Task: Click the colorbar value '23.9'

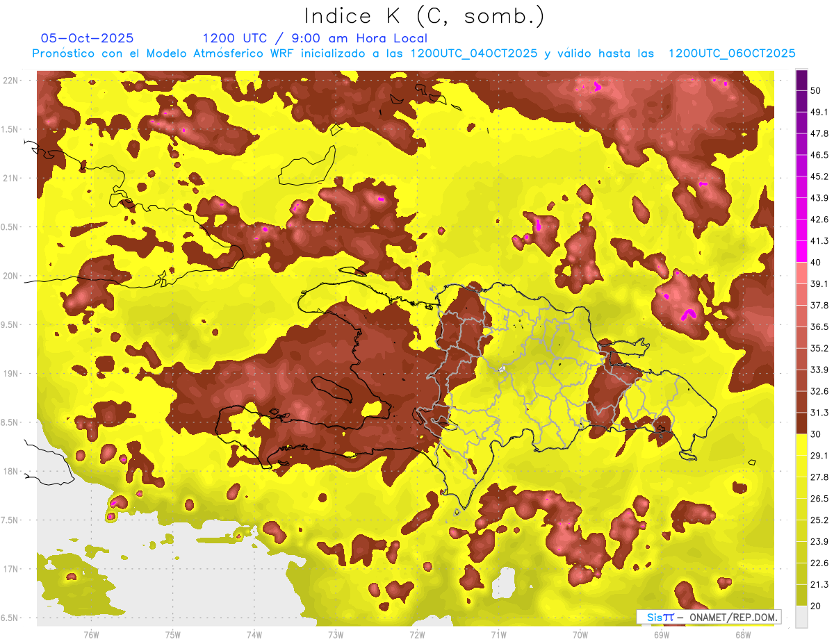Action: 819,542
